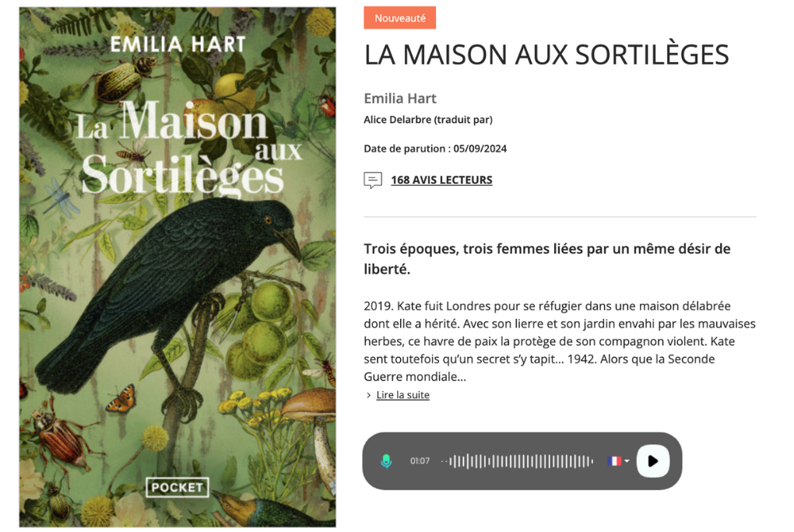Expand summary with Lire la suite
Screen dimensions: 794x532
[402, 395]
